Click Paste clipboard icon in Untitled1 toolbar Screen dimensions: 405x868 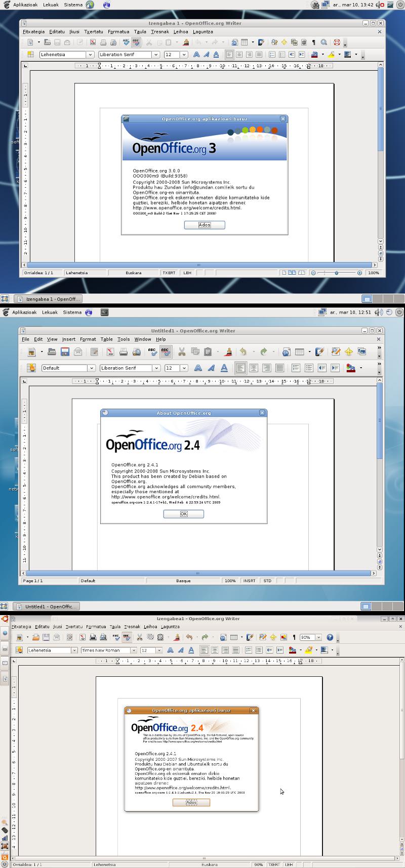(208, 352)
